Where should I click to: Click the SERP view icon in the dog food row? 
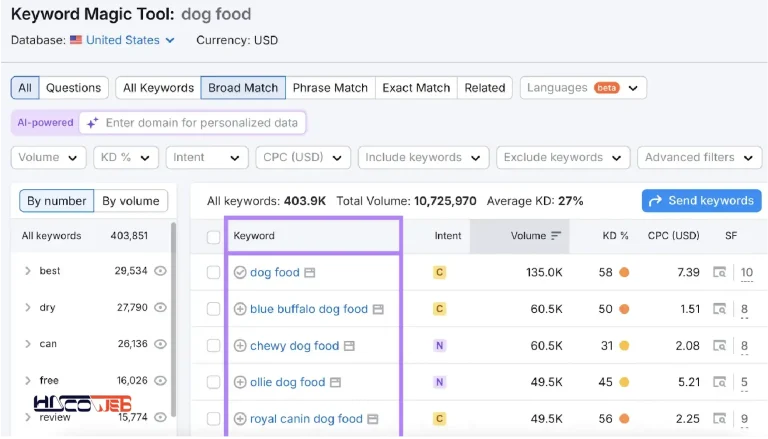pos(720,272)
